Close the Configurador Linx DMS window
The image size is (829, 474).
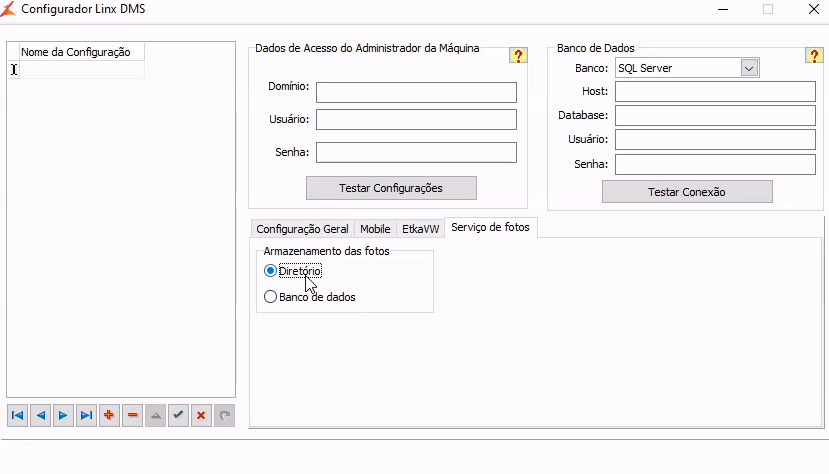tap(814, 9)
